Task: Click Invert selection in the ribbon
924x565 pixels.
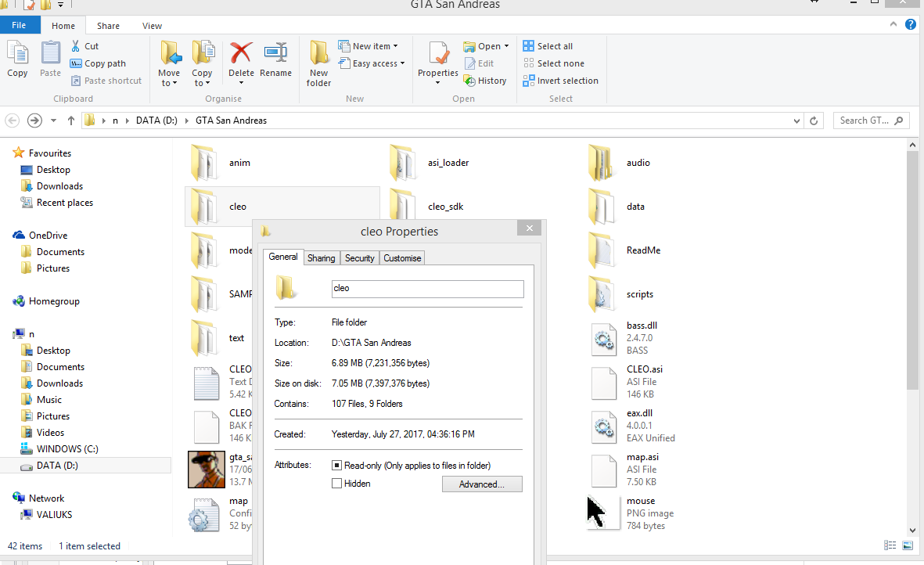Action: click(x=560, y=81)
